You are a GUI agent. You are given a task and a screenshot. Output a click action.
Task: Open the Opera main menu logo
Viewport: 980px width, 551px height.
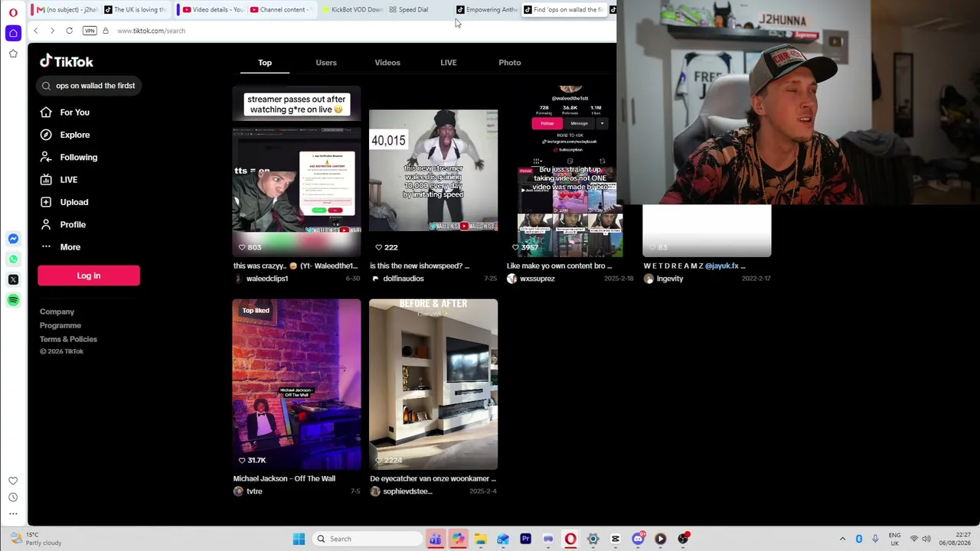(x=13, y=12)
